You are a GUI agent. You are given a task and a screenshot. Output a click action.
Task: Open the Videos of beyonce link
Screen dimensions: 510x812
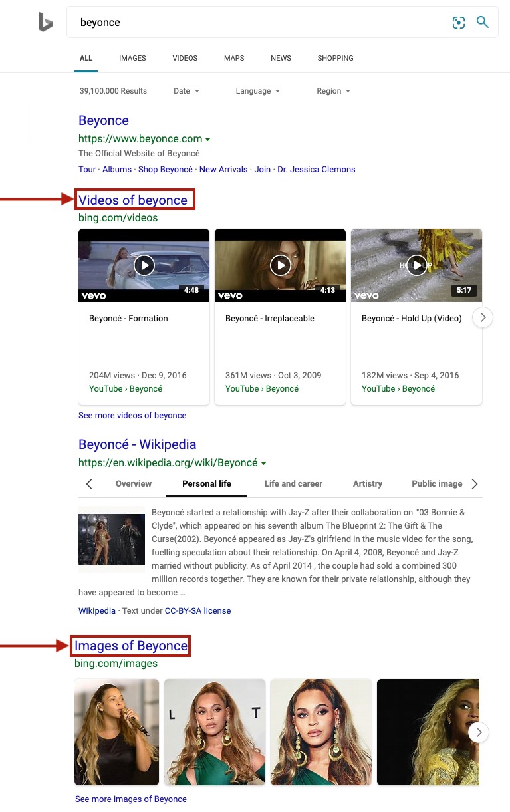[133, 200]
